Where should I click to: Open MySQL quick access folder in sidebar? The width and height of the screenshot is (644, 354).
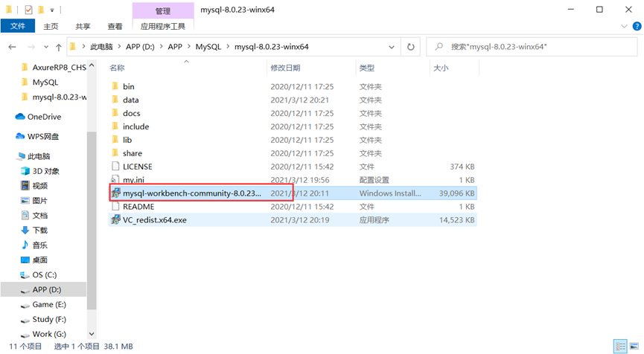tap(39, 82)
